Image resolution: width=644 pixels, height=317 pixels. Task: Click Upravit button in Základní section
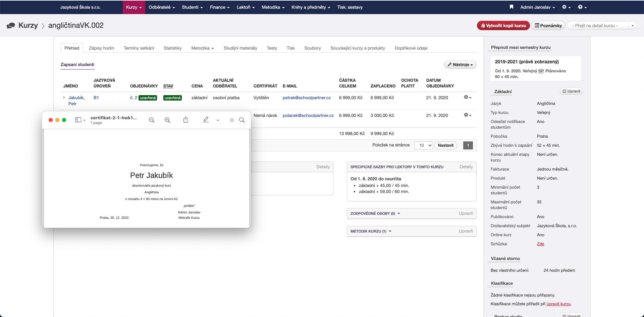pos(571,91)
